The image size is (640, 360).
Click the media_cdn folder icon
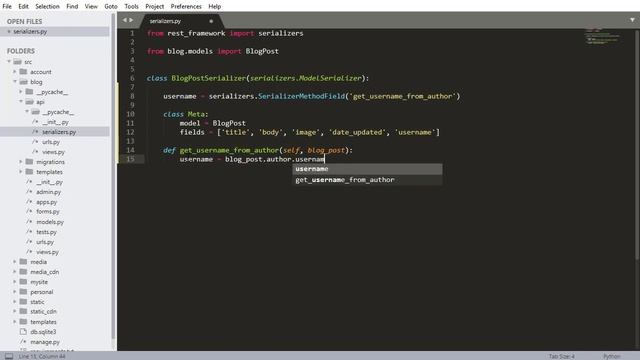coord(23,271)
